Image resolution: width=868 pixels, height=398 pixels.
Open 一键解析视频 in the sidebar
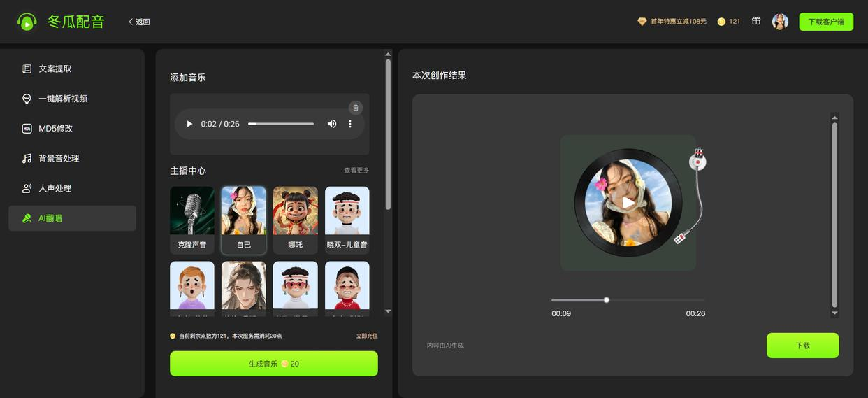pos(63,99)
